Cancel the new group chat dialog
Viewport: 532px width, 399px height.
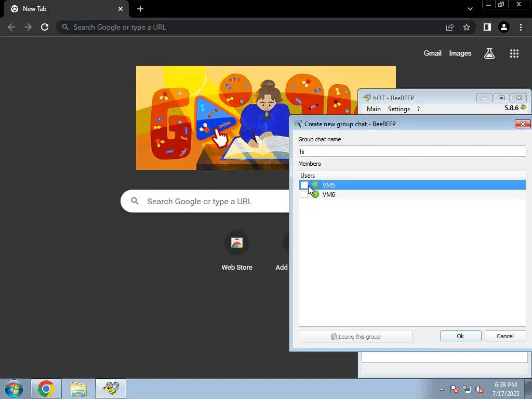[505, 336]
